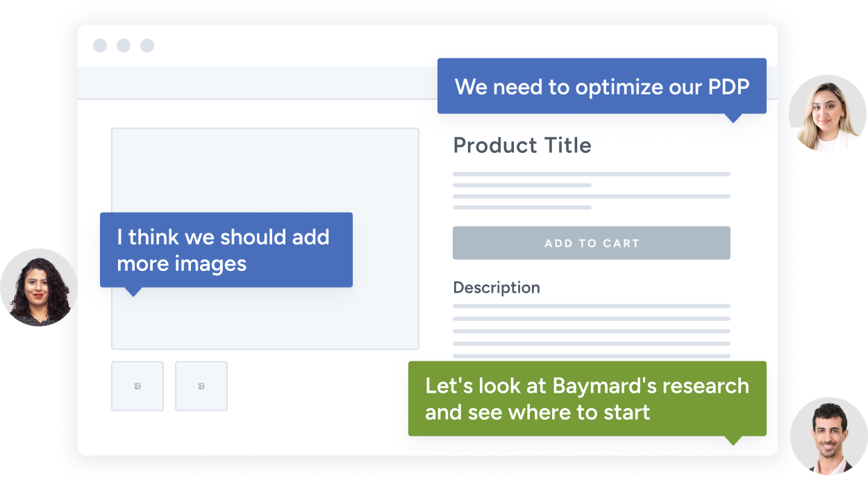Click the Description section heading
This screenshot has width=868, height=485.
coord(496,288)
